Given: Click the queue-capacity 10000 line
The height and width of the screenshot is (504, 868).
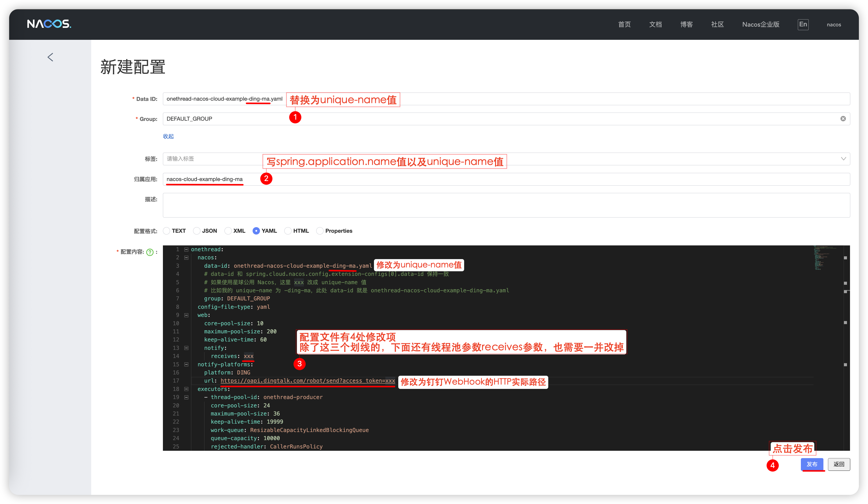Looking at the screenshot, I should click(x=245, y=438).
